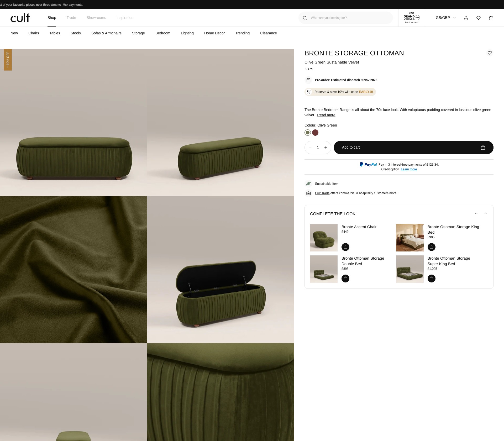Open Sofas & Armchairs category
504x441 pixels.
coord(106,33)
